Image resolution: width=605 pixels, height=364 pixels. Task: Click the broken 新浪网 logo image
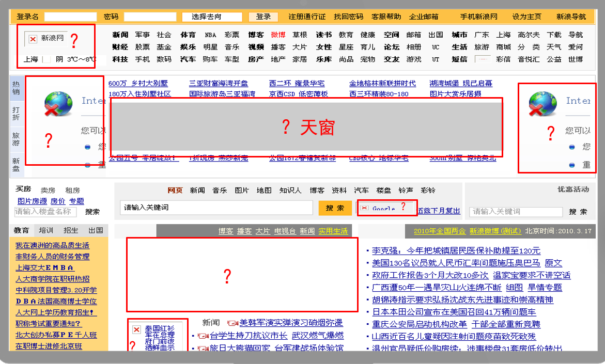pos(46,39)
